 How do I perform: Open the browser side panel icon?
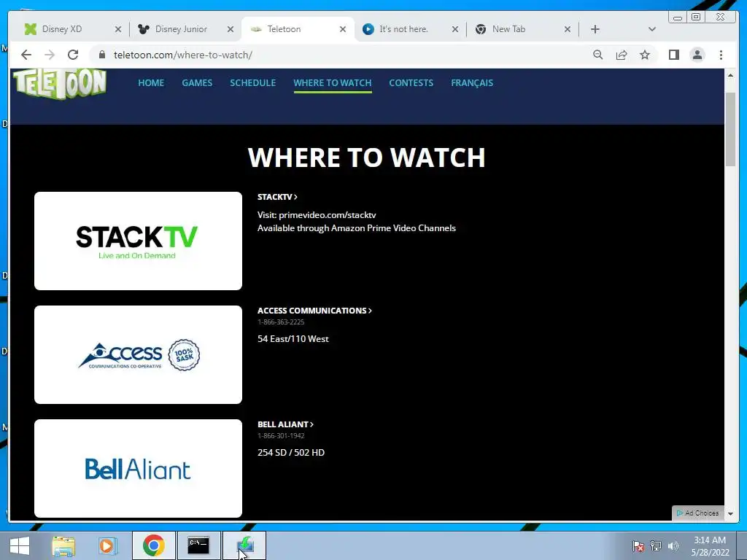(x=673, y=55)
